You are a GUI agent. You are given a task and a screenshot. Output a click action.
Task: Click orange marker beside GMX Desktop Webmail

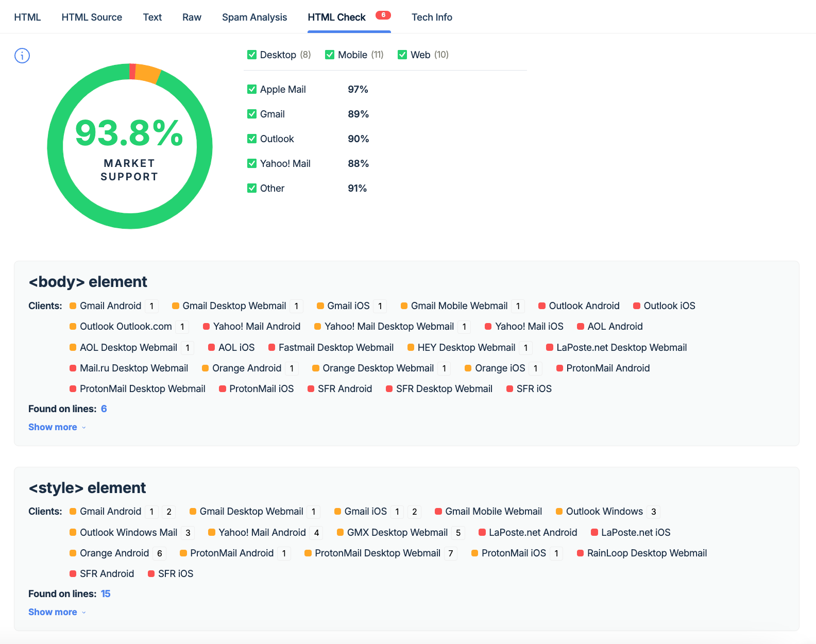[x=341, y=533]
